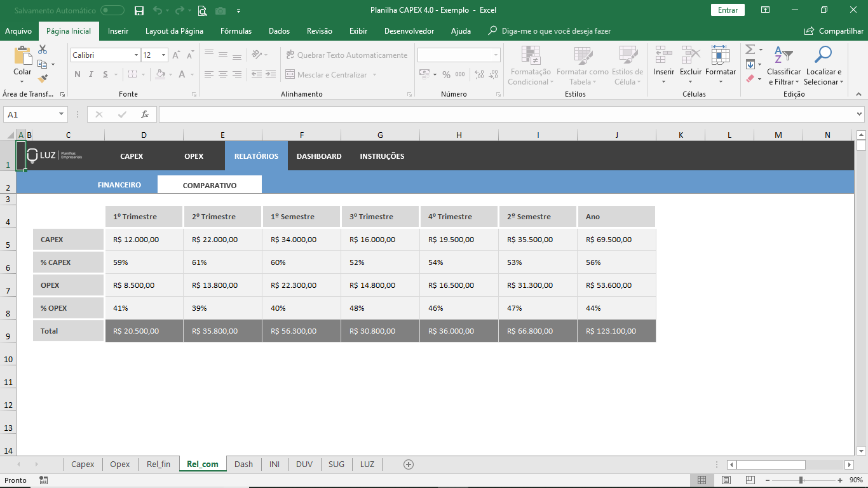868x488 pixels.
Task: Open the font size dropdown
Action: (x=163, y=55)
